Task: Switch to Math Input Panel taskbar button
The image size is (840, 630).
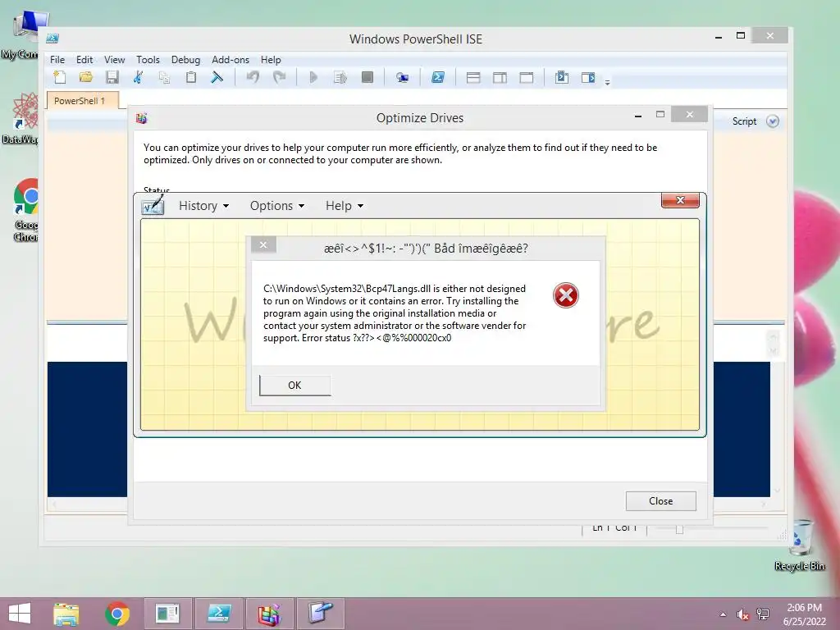Action: pos(321,614)
